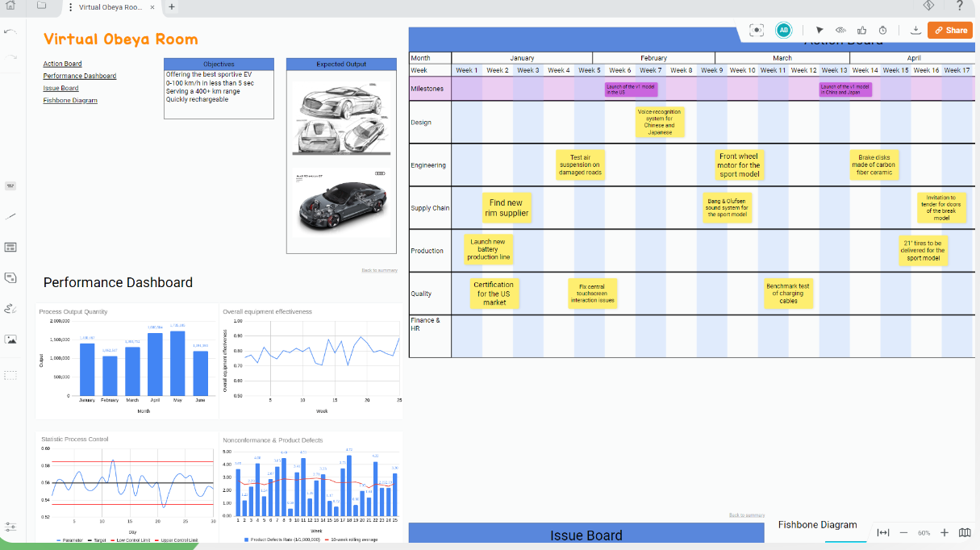Viewport: 980px width, 550px height.
Task: Click the undo arrow in the left sidebar
Action: (x=10, y=31)
